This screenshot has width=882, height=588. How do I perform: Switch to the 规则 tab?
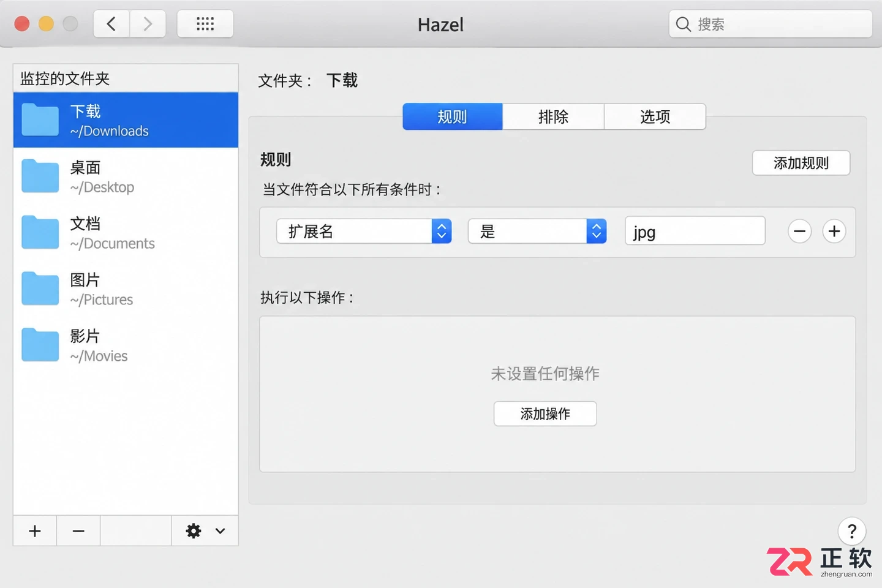point(453,116)
